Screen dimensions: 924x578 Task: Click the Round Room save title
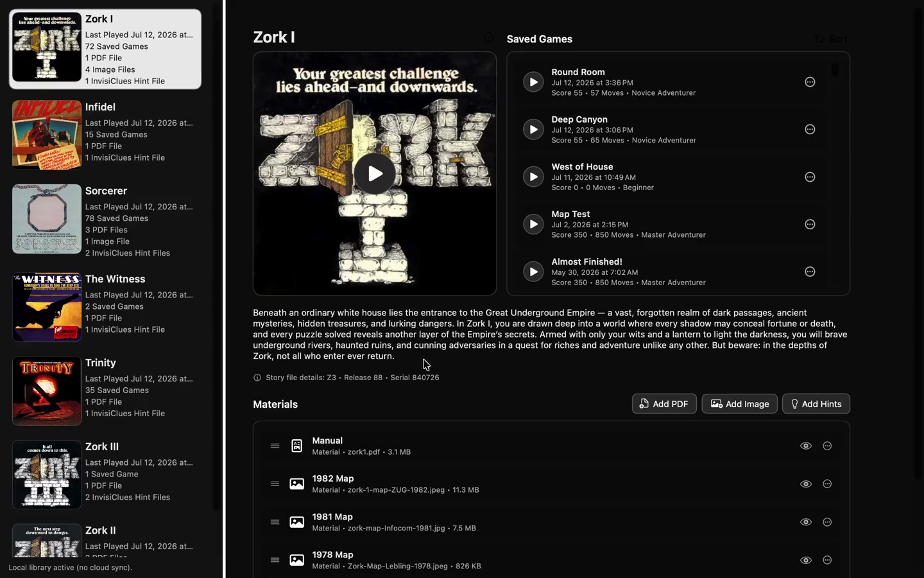578,72
